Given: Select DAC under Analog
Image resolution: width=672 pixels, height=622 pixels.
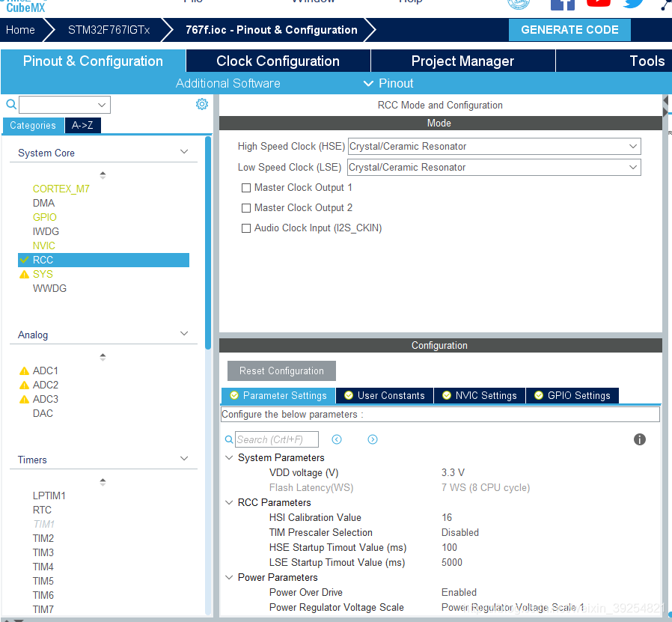Looking at the screenshot, I should pos(43,413).
